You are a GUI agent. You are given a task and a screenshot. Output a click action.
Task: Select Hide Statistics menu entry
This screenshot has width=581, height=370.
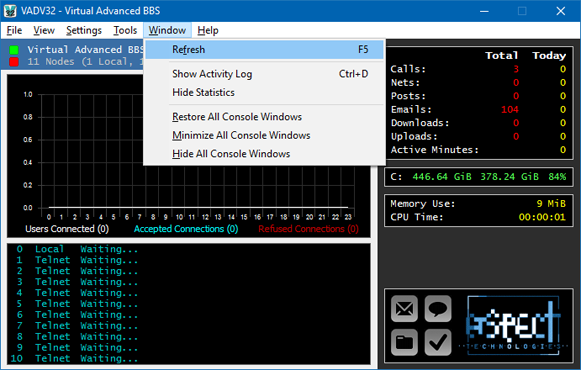point(265,93)
